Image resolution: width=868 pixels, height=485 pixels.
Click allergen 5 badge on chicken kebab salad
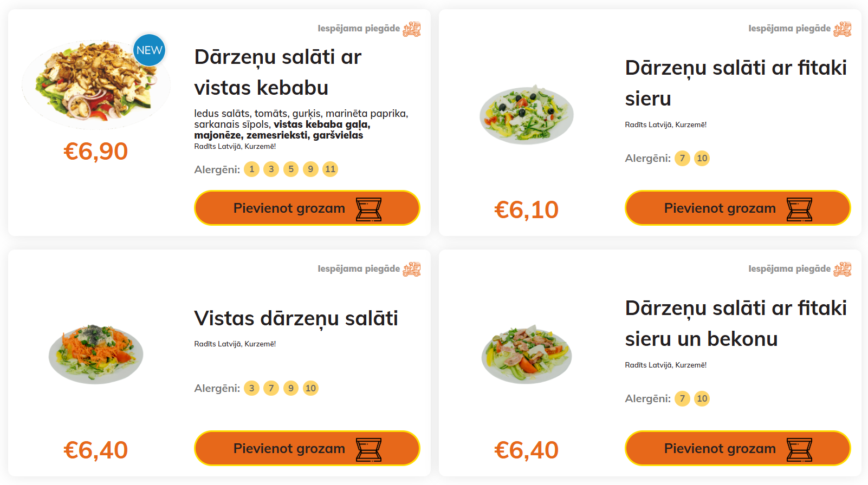[291, 169]
